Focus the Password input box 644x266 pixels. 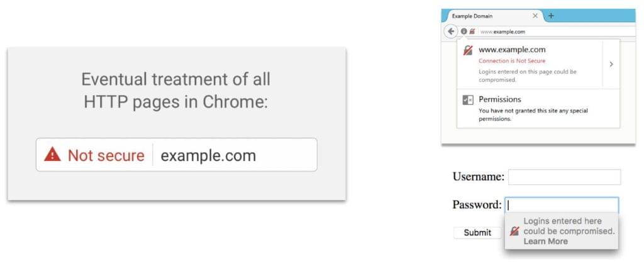(562, 205)
